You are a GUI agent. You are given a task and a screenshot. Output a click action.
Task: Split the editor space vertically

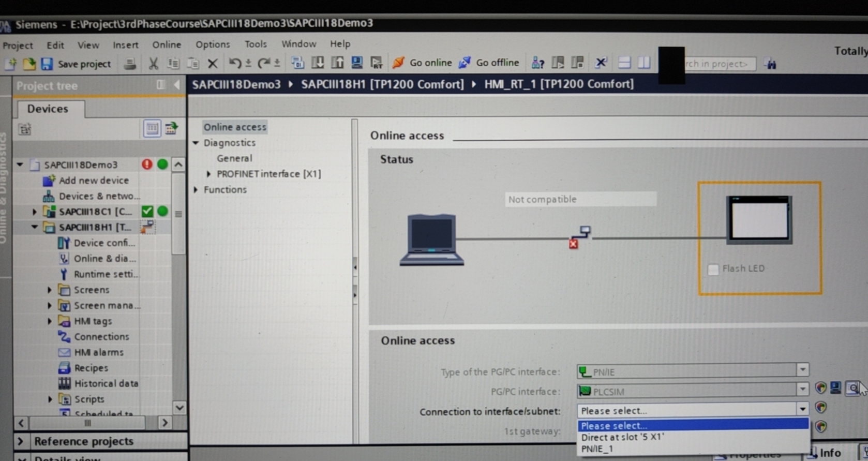click(x=643, y=63)
